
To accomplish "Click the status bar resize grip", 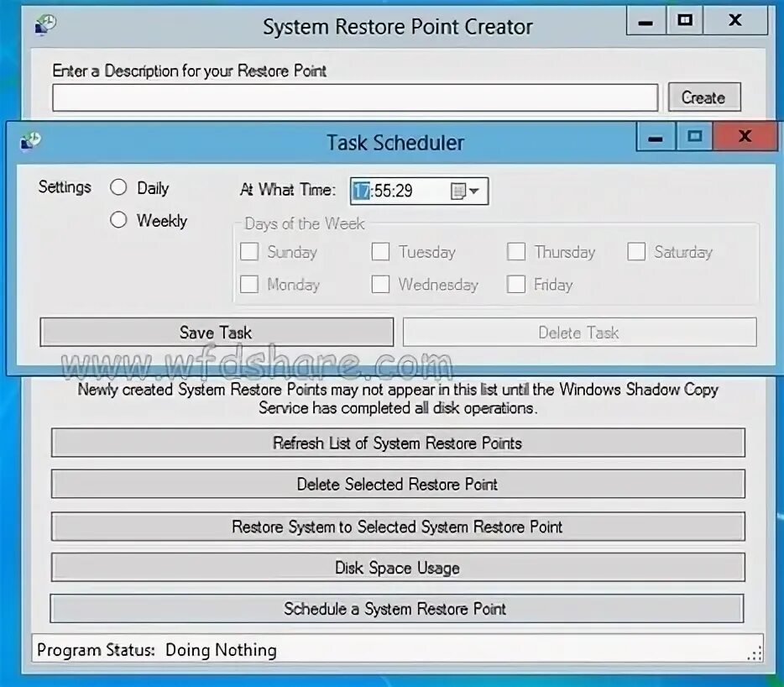I will coord(755,653).
